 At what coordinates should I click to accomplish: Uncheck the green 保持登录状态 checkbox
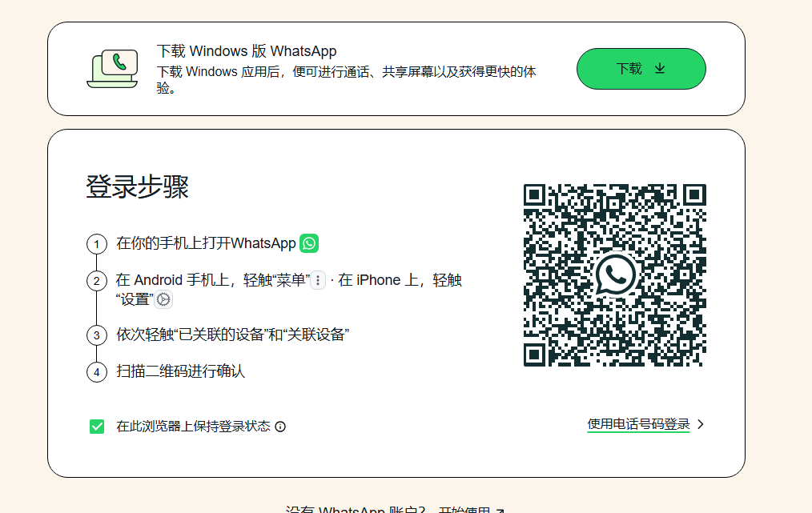(97, 427)
